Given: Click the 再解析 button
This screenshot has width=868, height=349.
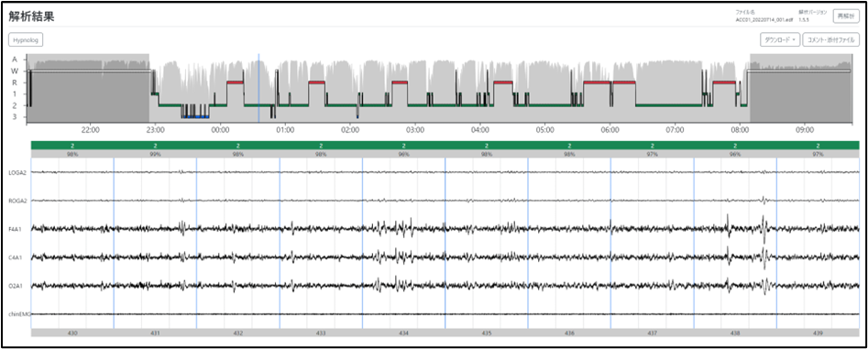Looking at the screenshot, I should coord(846,16).
